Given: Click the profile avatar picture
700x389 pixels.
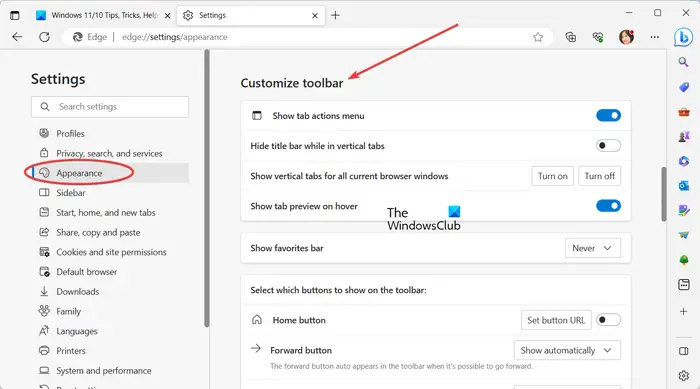Looking at the screenshot, I should [626, 37].
